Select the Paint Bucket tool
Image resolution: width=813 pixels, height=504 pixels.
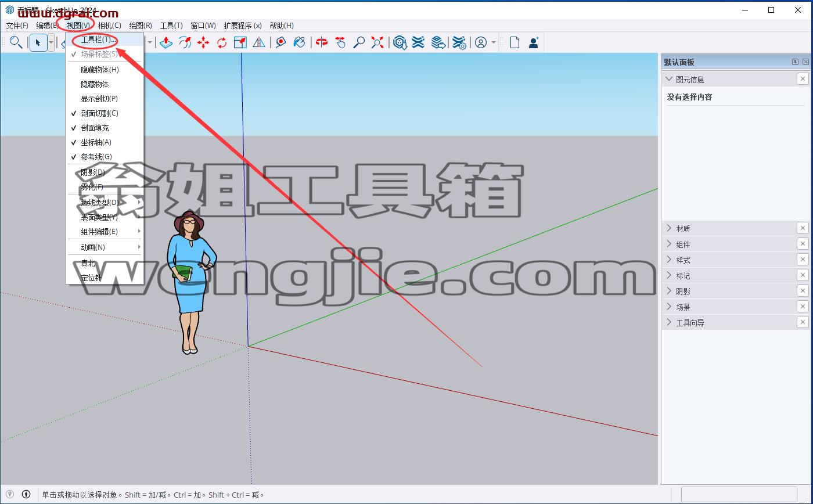pos(300,42)
